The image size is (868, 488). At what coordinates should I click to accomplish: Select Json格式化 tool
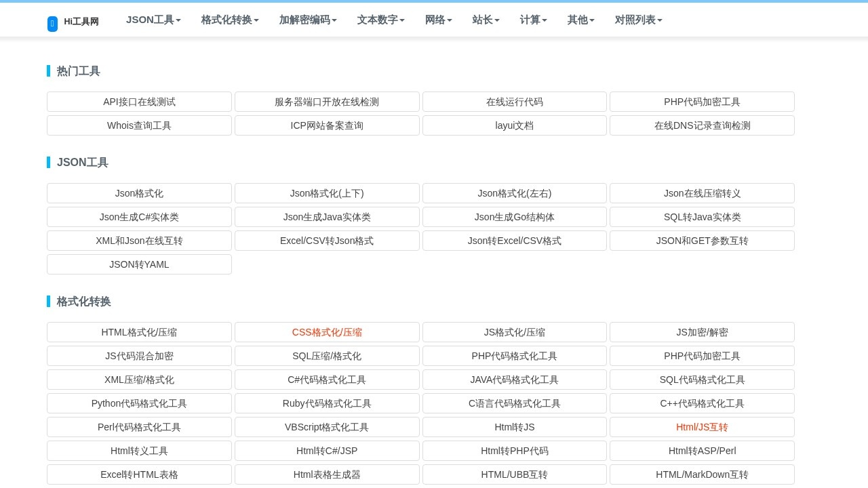click(x=139, y=193)
